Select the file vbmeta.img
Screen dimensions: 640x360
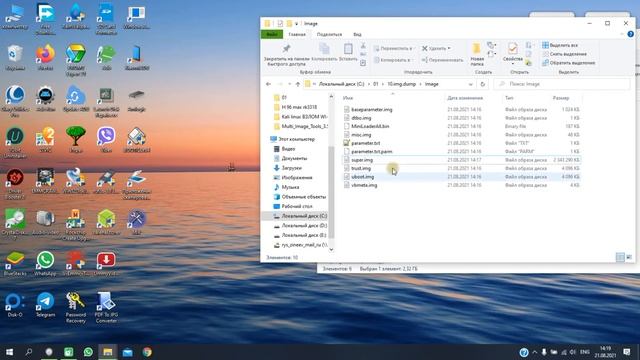(364, 185)
